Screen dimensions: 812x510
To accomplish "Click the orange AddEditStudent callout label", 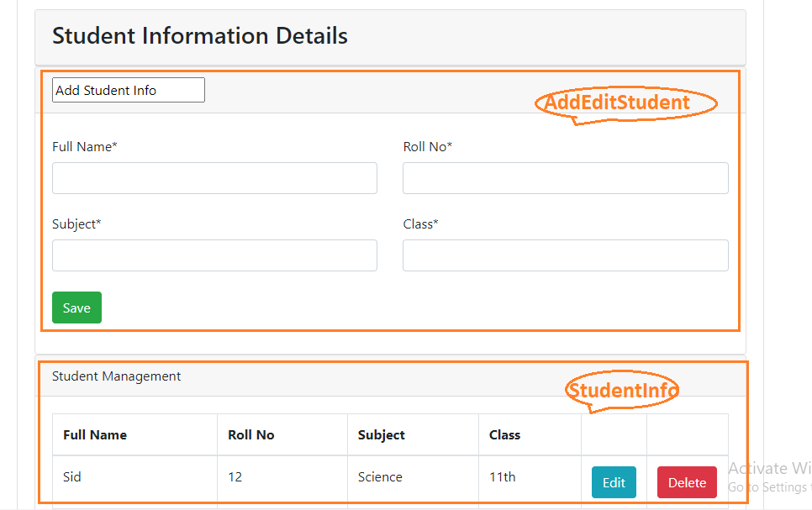I will coord(617,103).
